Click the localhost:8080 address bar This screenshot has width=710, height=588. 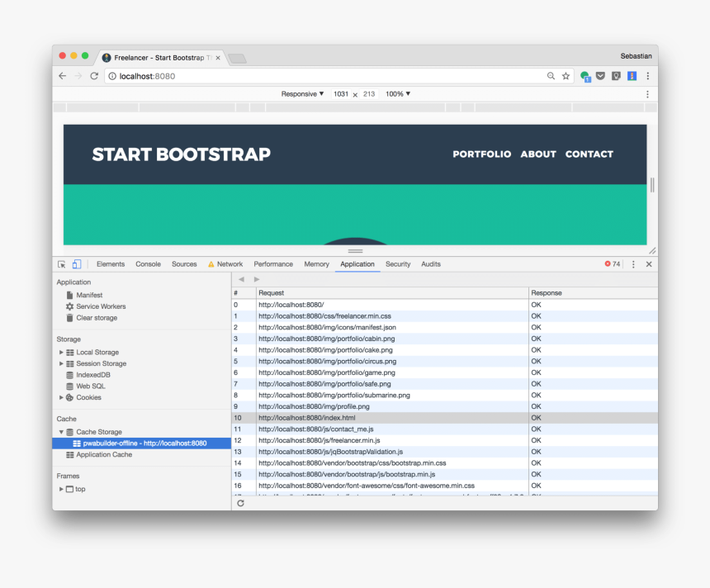[x=330, y=76]
